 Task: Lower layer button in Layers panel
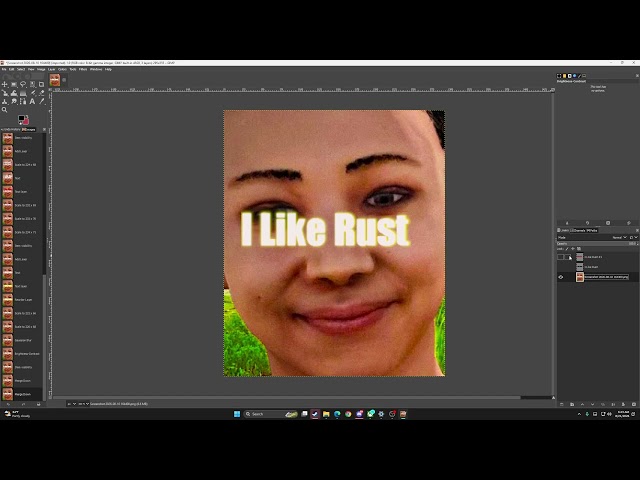[592, 404]
